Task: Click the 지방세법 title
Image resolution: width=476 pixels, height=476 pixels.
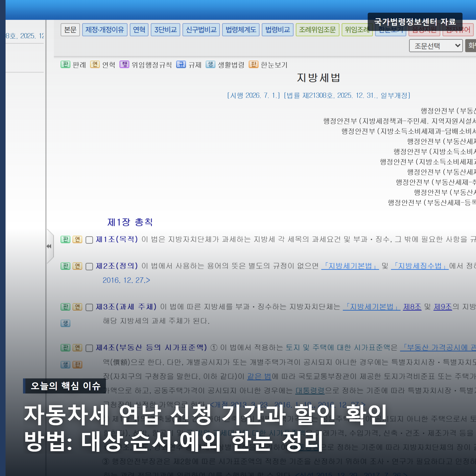Action: point(318,78)
